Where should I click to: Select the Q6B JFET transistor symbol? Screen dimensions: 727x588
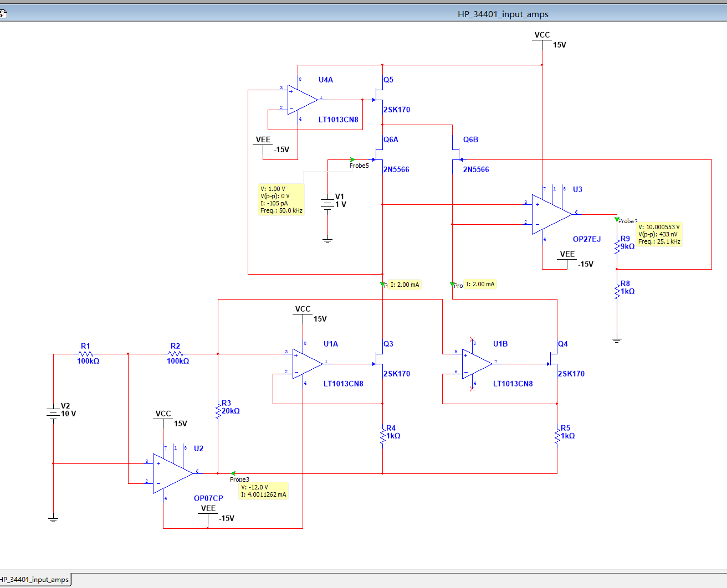(458, 154)
